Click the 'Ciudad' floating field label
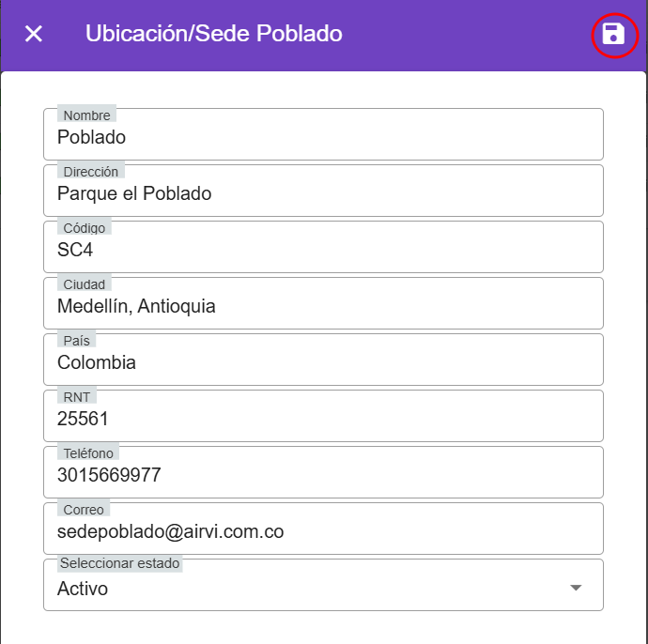The width and height of the screenshot is (648, 644). tap(85, 284)
